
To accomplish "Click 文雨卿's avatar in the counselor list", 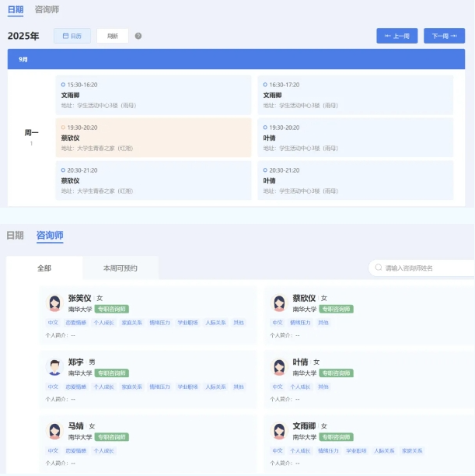I will (279, 431).
